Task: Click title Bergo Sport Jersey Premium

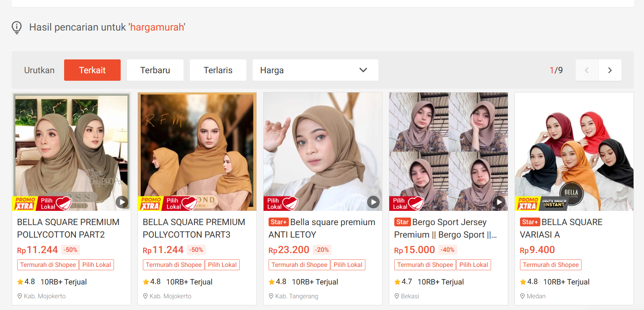Action: click(446, 228)
